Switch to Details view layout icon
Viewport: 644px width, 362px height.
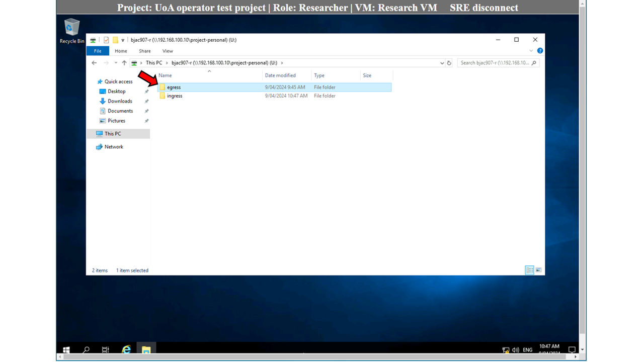pyautogui.click(x=529, y=270)
